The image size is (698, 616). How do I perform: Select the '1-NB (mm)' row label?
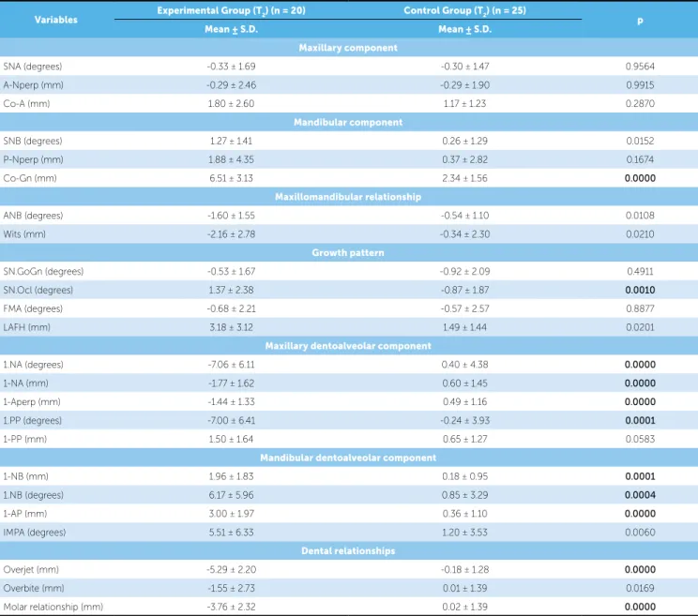[26, 476]
